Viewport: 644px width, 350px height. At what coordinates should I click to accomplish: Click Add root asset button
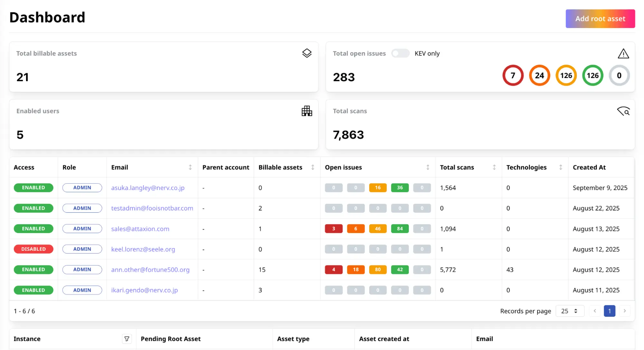coord(600,19)
